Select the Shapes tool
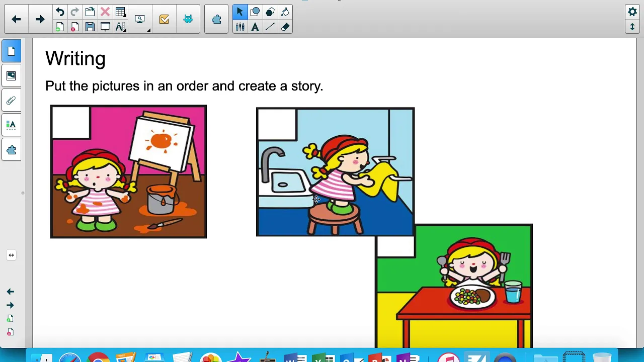Image resolution: width=644 pixels, height=362 pixels. (255, 12)
